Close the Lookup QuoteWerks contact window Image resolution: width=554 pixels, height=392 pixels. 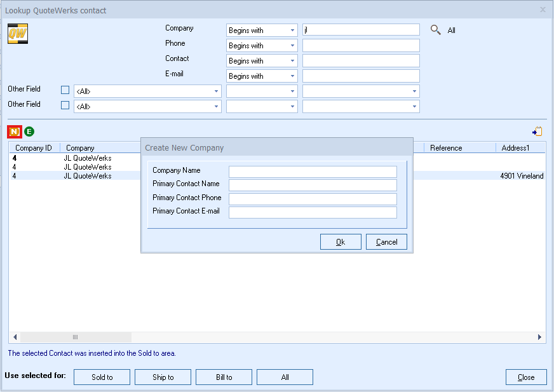[x=543, y=10]
